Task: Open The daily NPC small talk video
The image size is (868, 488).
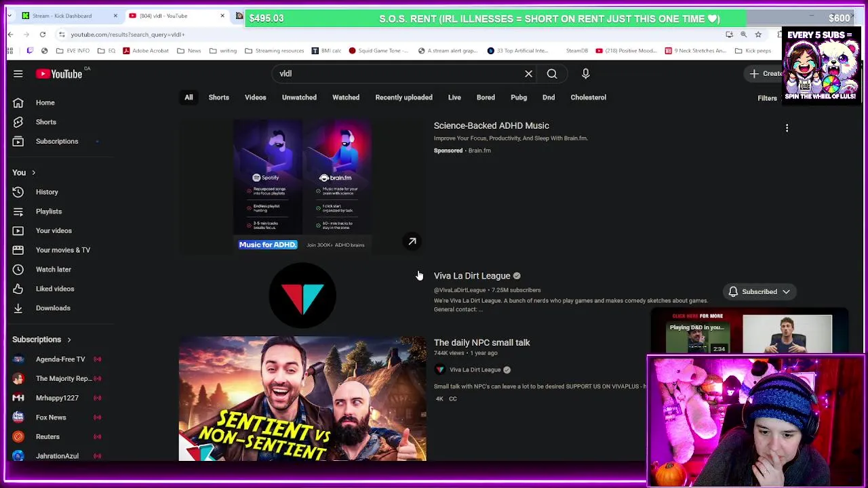Action: [482, 342]
